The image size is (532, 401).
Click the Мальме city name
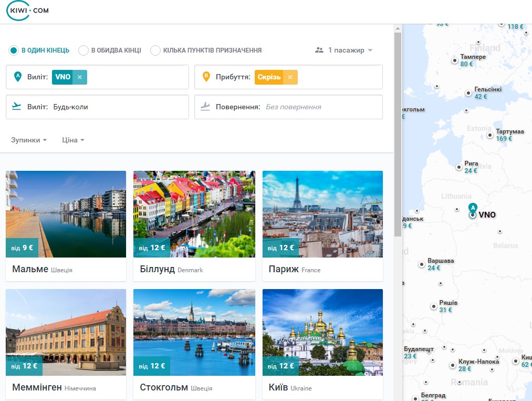30,269
